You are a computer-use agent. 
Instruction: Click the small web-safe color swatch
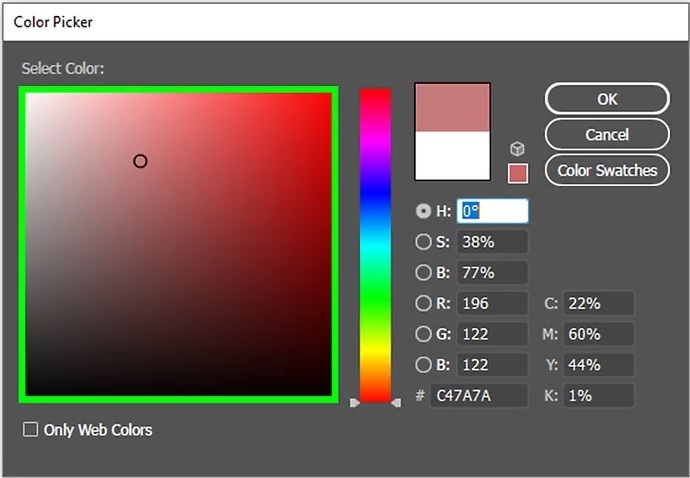(x=517, y=173)
